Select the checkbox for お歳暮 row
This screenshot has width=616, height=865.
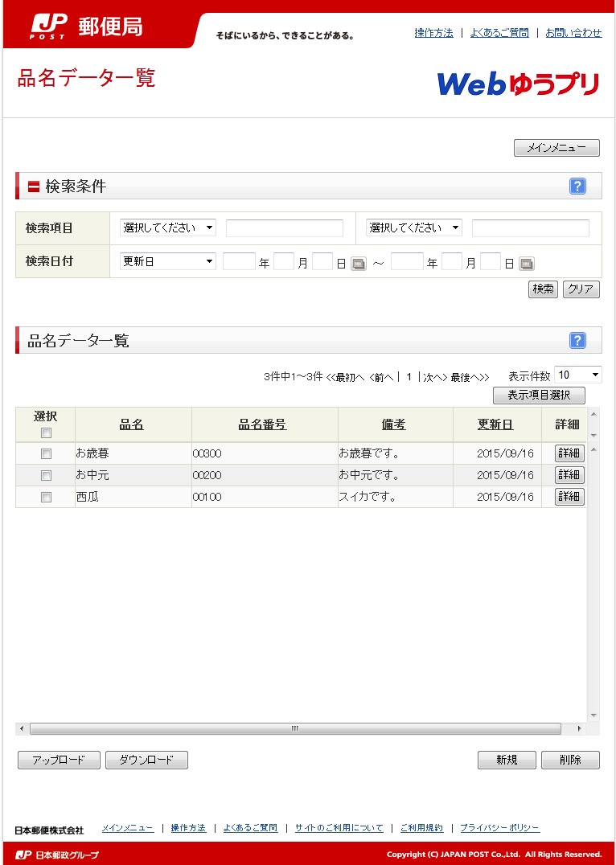click(46, 453)
